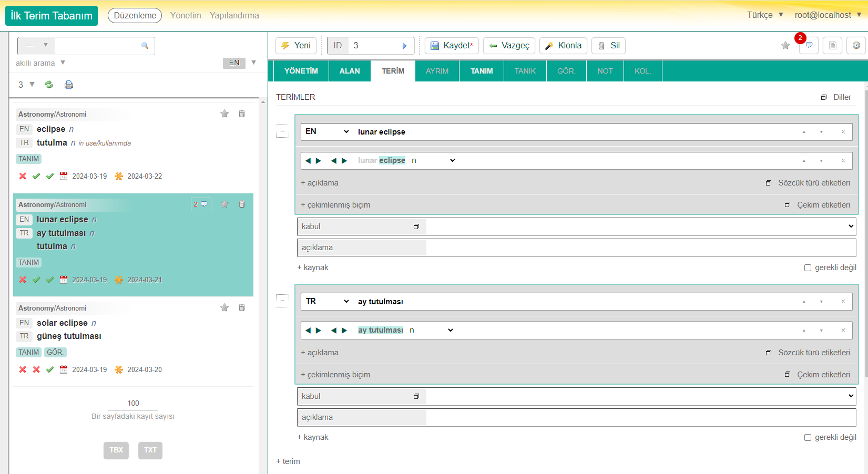Click the refresh icon in the results toolbar
Screen dimensions: 868x474
pyautogui.click(x=49, y=85)
